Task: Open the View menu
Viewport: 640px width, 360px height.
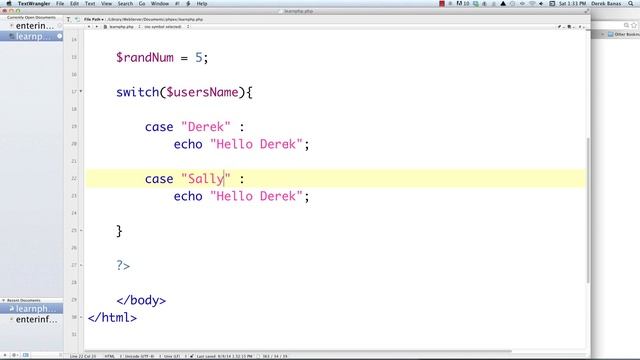Action: (106, 3)
